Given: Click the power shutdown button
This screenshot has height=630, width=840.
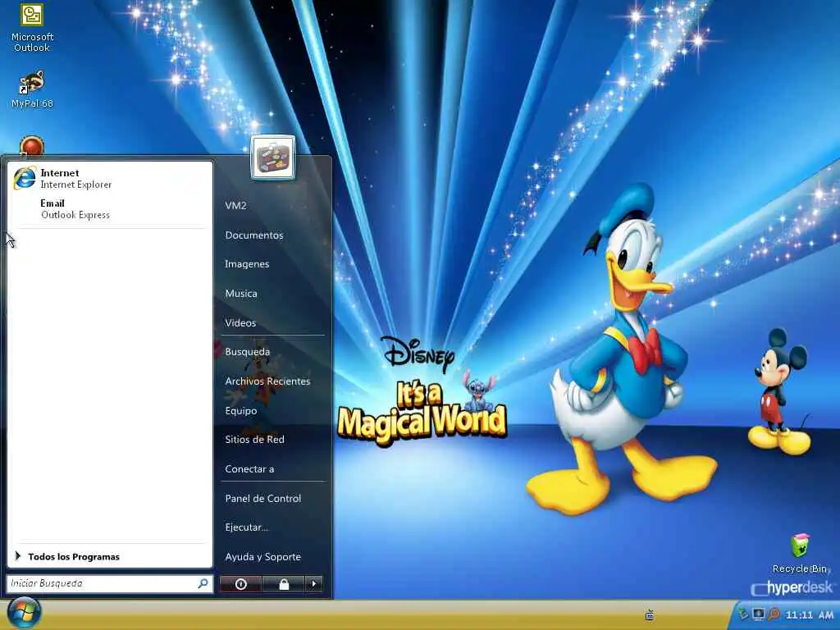Looking at the screenshot, I should coord(240,584).
